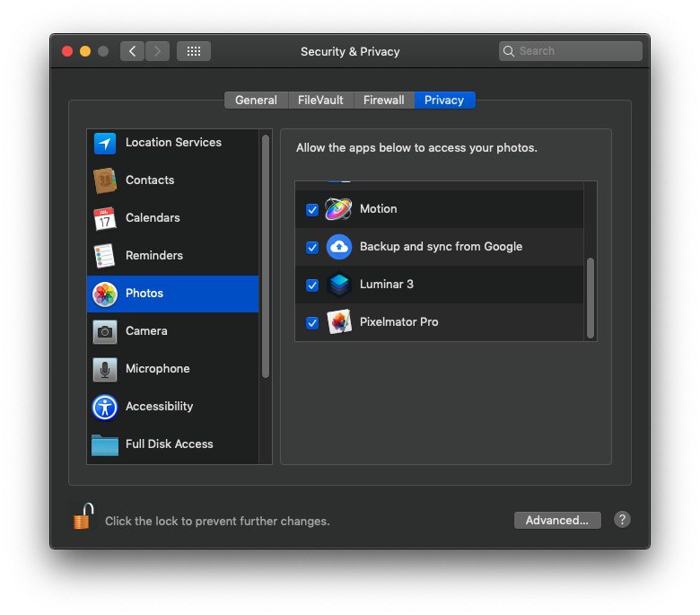Image resolution: width=700 pixels, height=615 pixels.
Task: Show all preferences with grid button
Action: (x=193, y=51)
